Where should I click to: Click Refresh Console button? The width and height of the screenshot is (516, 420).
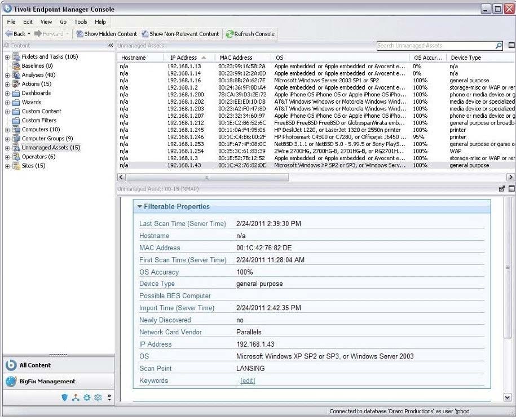pyautogui.click(x=250, y=34)
